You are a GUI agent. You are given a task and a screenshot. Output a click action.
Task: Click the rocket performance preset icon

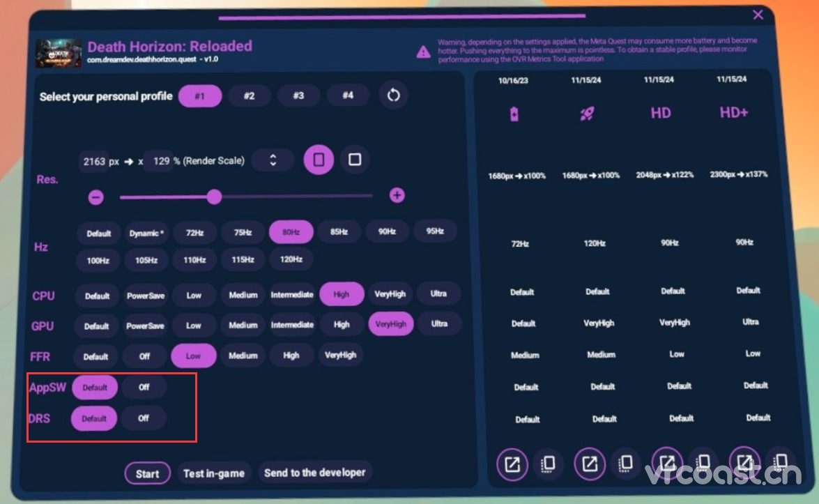[587, 114]
